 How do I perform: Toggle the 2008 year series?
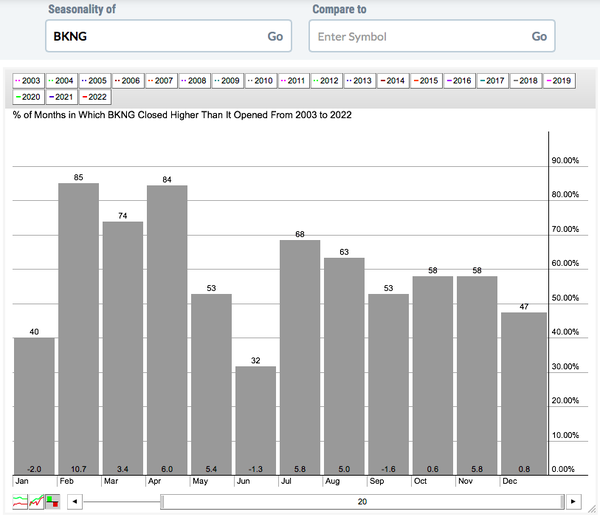click(194, 81)
